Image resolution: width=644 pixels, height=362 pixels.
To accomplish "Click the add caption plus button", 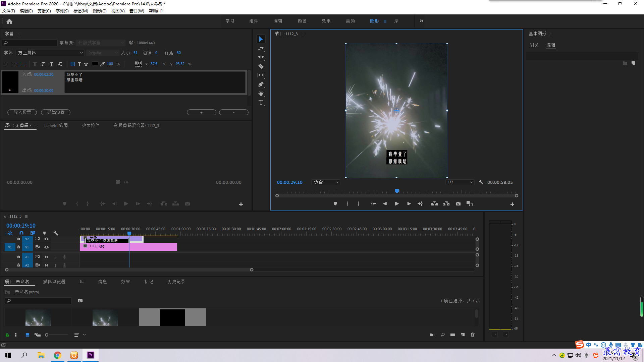I will [201, 112].
